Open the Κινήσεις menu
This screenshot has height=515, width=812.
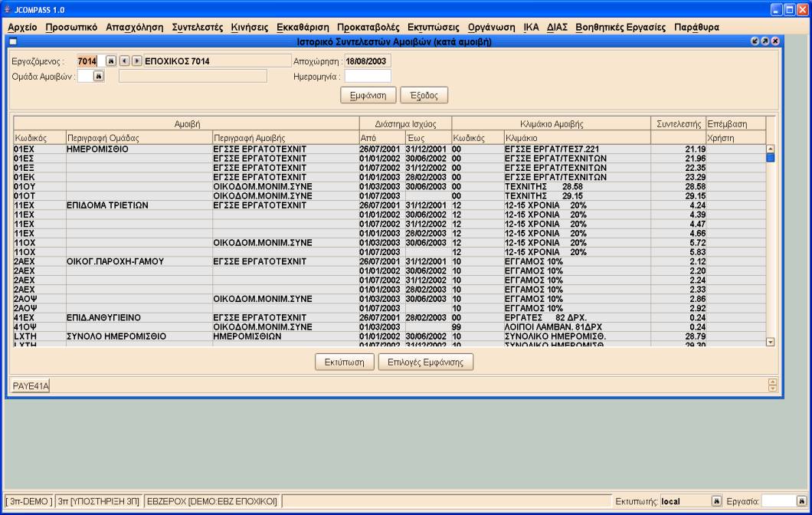[x=250, y=28]
